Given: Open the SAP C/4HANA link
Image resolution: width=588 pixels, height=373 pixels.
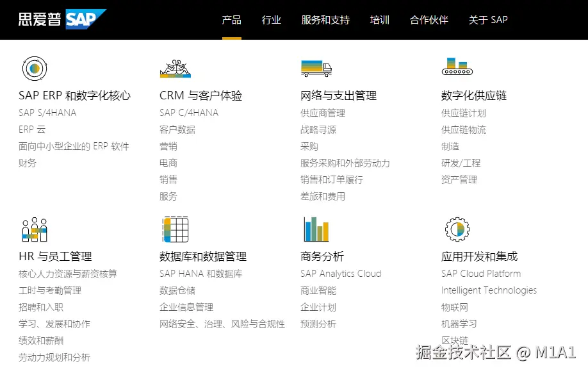Looking at the screenshot, I should tap(188, 113).
